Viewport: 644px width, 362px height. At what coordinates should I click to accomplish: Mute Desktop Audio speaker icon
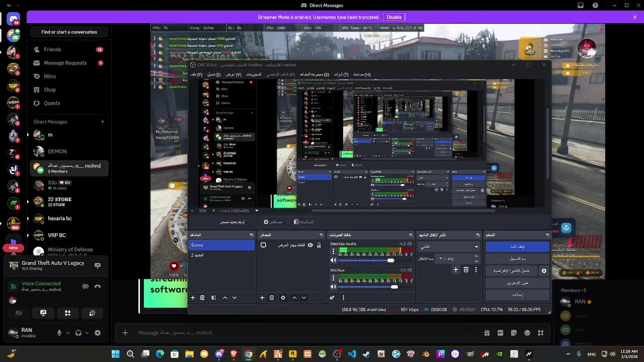[x=333, y=260]
